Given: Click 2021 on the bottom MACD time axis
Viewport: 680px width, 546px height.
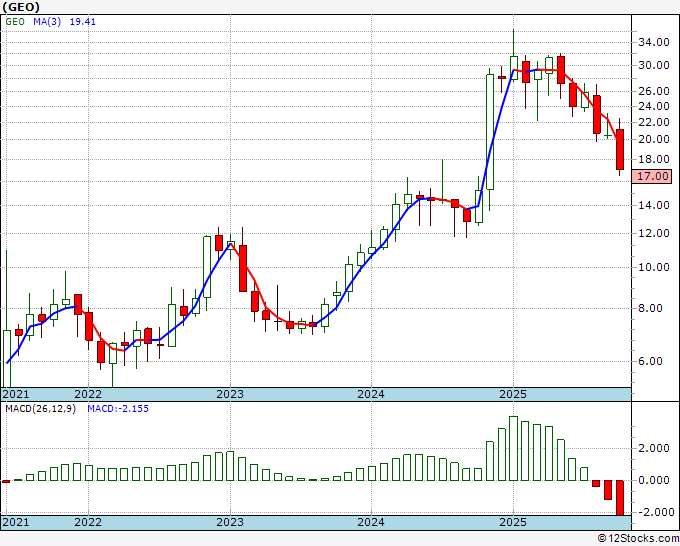Looking at the screenshot, I should (17, 522).
